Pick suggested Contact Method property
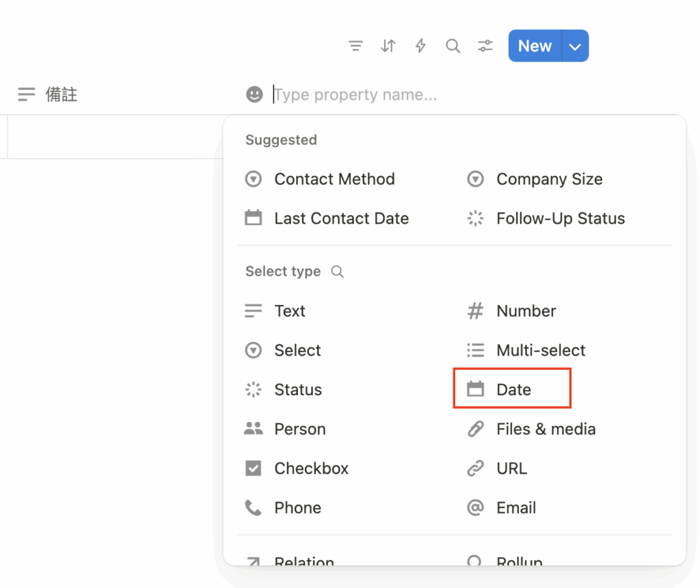700x588 pixels. point(334,179)
